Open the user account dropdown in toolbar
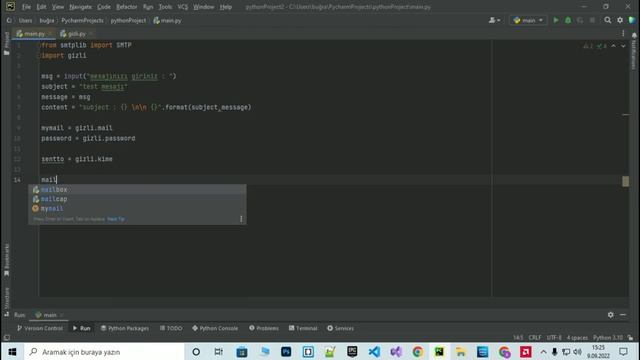The width and height of the screenshot is (640, 360). click(x=494, y=20)
